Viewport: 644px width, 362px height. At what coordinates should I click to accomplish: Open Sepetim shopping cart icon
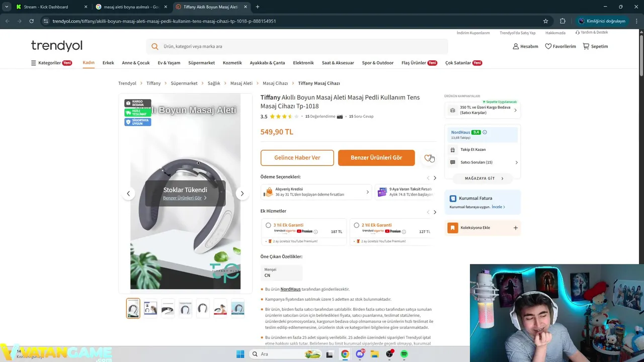click(586, 46)
